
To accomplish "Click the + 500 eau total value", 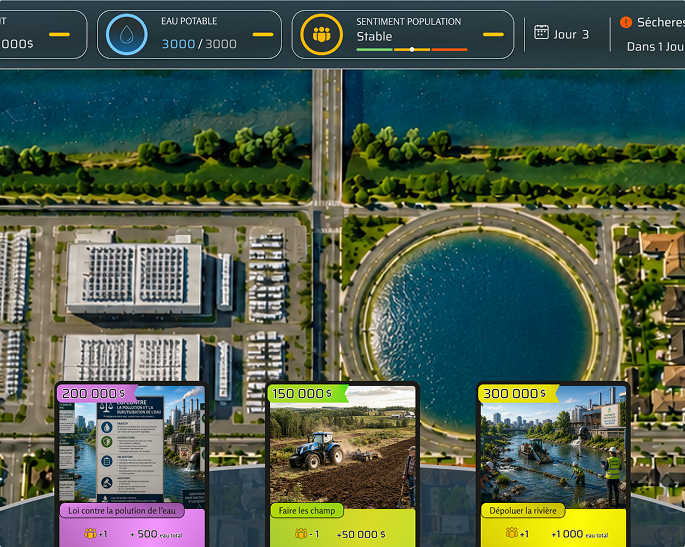I will pyautogui.click(x=156, y=534).
